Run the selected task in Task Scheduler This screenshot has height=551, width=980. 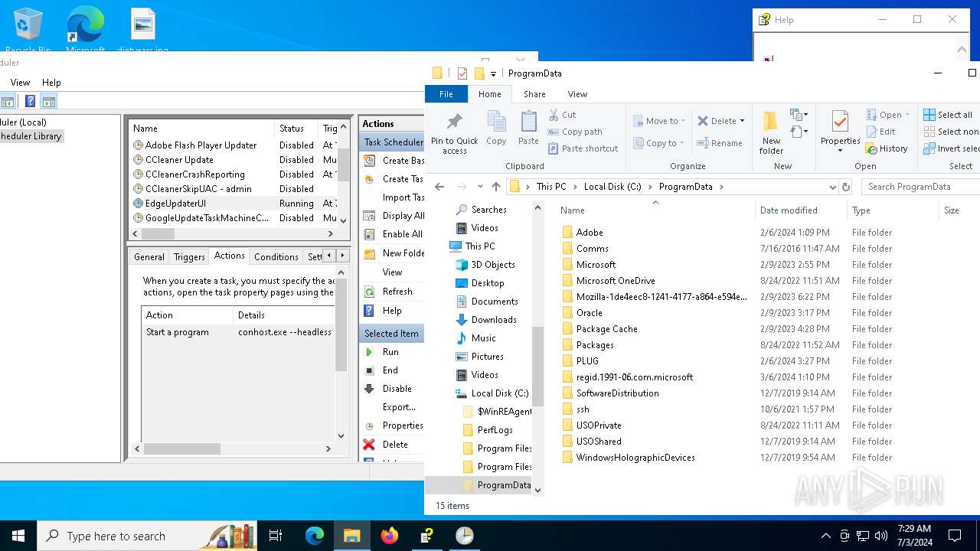[x=390, y=352]
